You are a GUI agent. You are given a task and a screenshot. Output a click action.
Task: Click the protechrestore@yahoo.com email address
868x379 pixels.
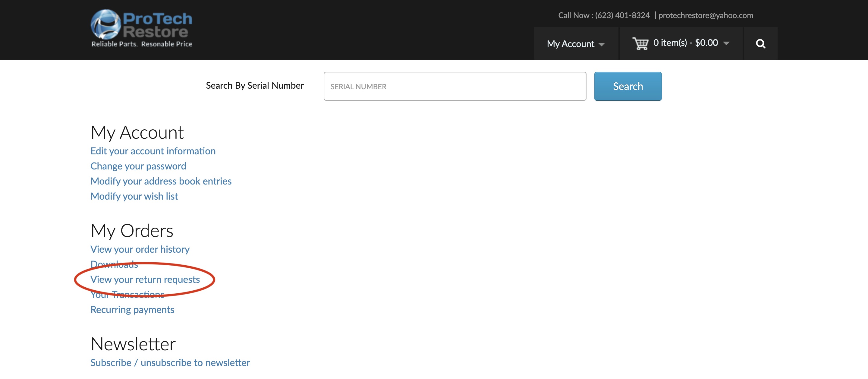point(706,15)
